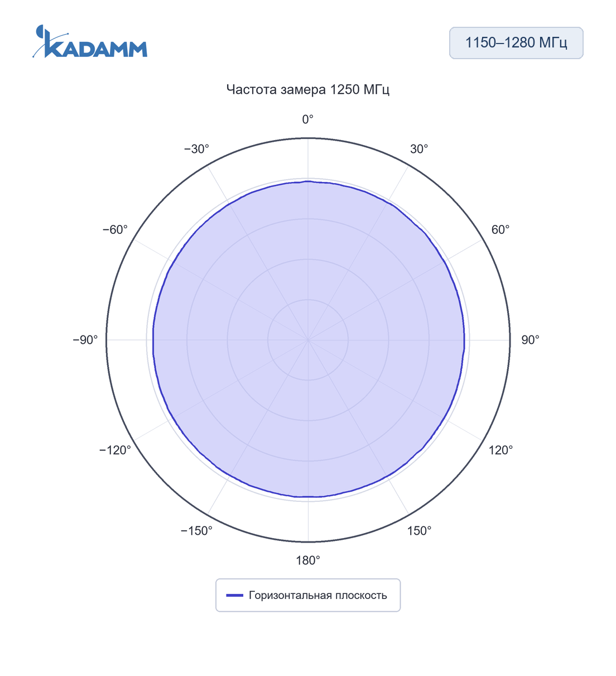Click the blue legend line swatch
This screenshot has width=616, height=676.
pyautogui.click(x=235, y=595)
